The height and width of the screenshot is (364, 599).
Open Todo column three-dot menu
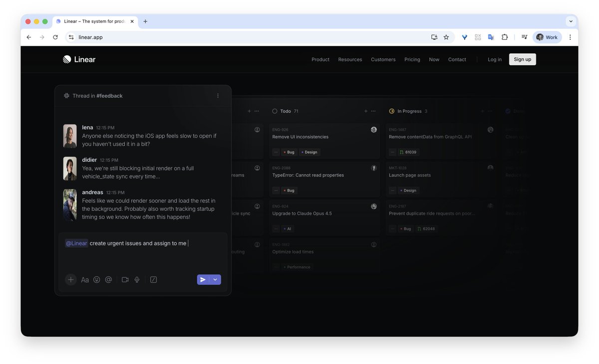click(x=373, y=111)
